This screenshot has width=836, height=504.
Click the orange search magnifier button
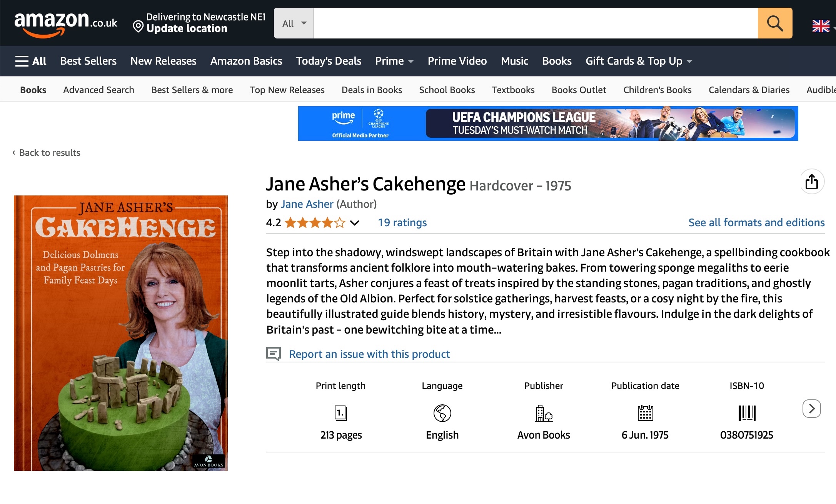[x=775, y=23]
